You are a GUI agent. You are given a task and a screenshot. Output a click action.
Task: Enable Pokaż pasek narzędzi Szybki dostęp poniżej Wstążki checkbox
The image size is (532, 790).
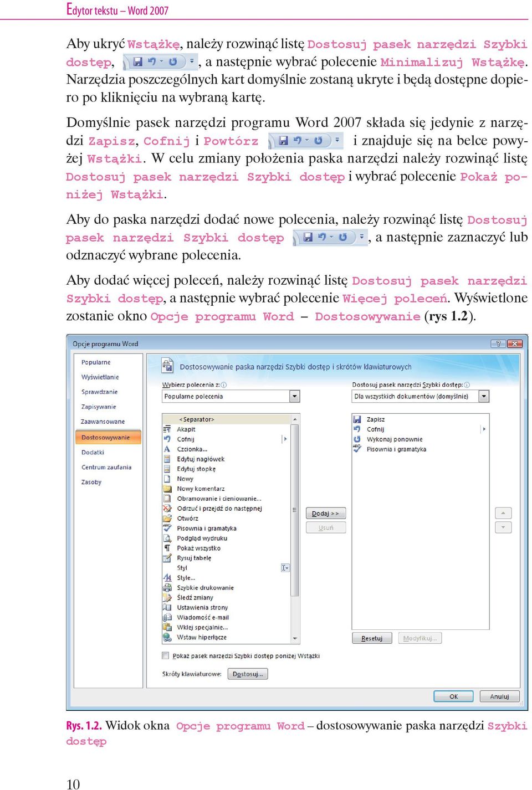[165, 656]
